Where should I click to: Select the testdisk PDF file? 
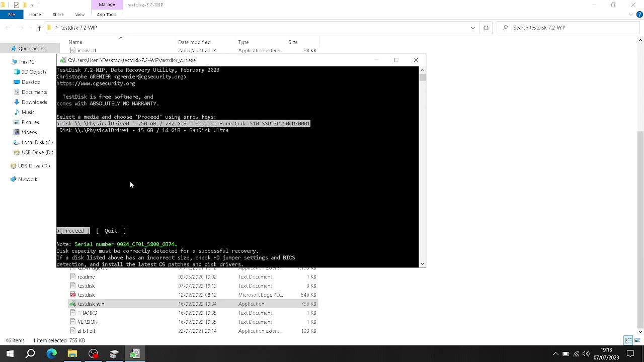point(193,295)
